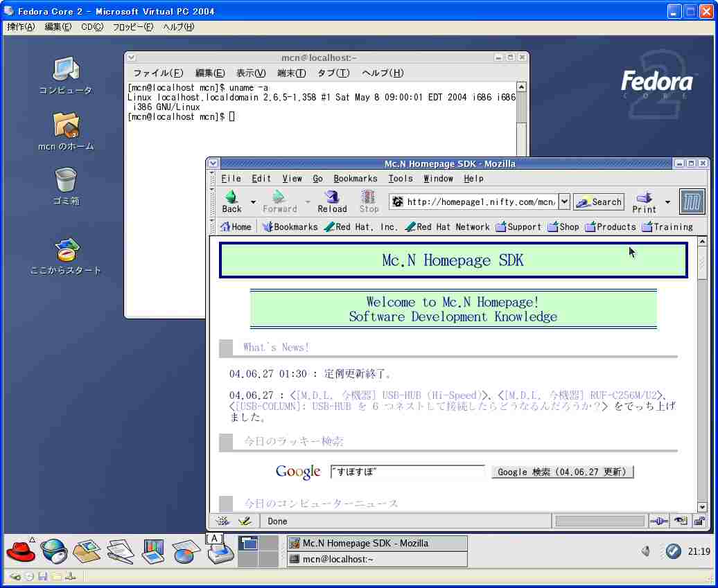Expand the Print options dropdown arrow
Viewport: 718px width, 588px height.
pos(667,202)
